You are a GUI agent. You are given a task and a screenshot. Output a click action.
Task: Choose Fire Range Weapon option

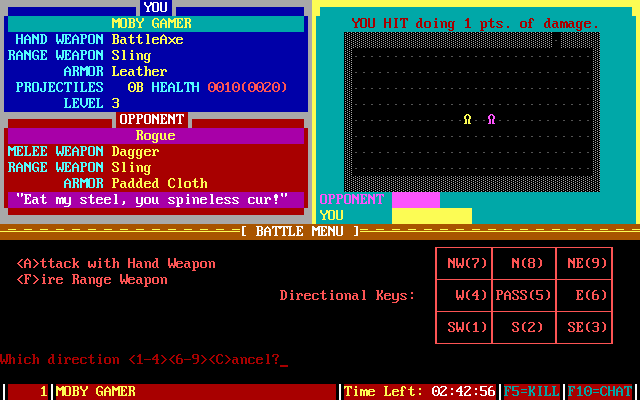pyautogui.click(x=92, y=280)
